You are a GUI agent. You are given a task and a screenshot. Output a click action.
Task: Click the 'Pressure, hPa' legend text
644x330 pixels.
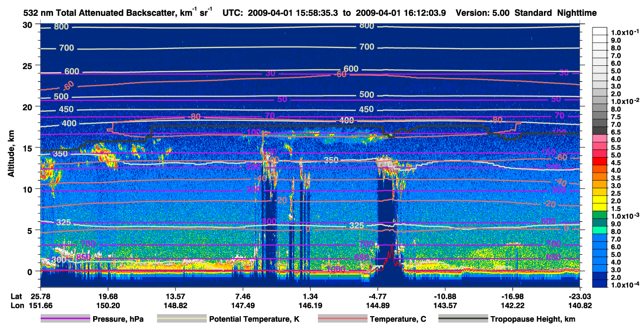(x=118, y=320)
